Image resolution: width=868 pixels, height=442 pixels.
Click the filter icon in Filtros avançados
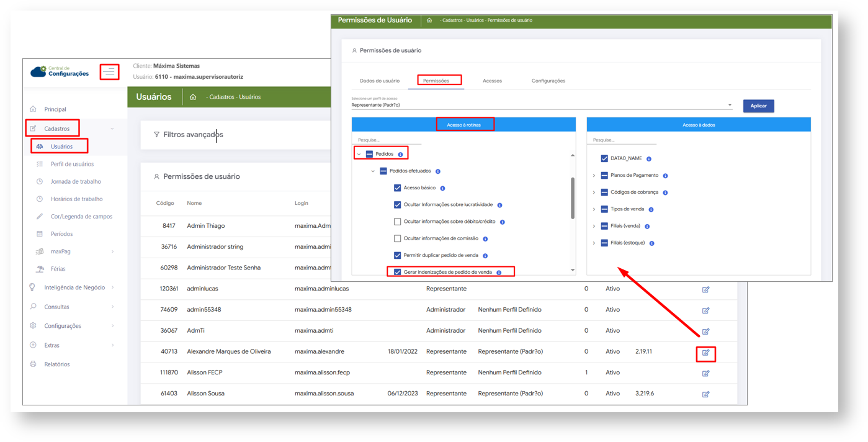pyautogui.click(x=156, y=135)
